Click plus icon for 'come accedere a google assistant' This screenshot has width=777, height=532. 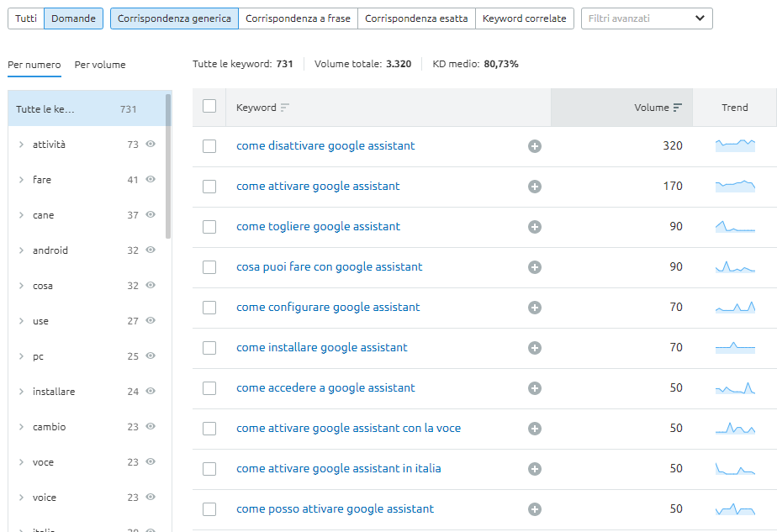[534, 388]
